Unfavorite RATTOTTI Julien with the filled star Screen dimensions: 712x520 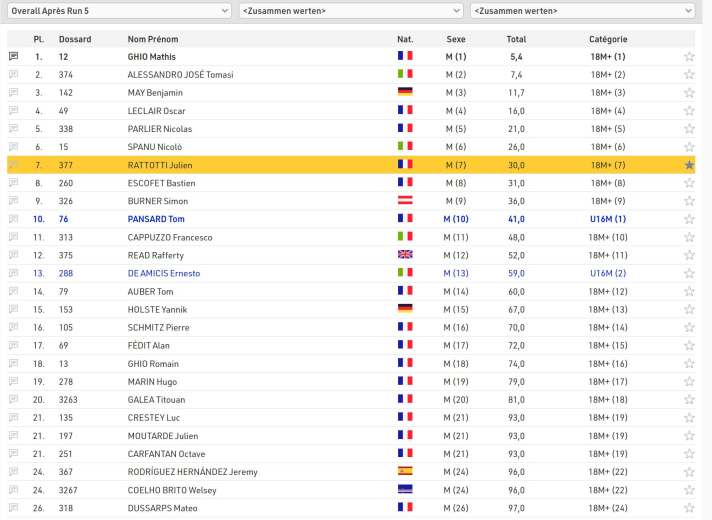[689, 165]
